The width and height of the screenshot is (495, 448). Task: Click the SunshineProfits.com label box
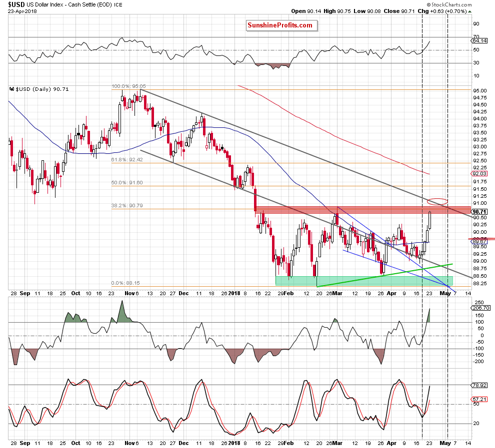point(281,25)
